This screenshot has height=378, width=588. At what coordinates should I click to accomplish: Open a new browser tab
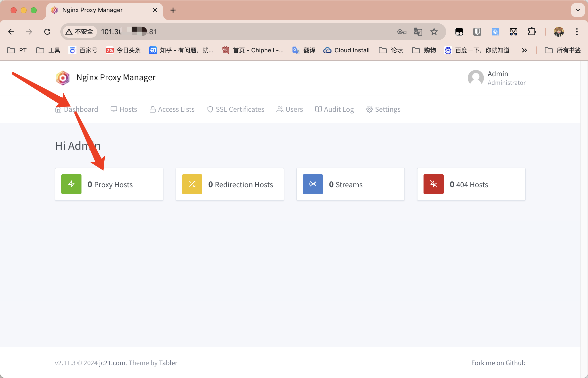[x=173, y=10]
